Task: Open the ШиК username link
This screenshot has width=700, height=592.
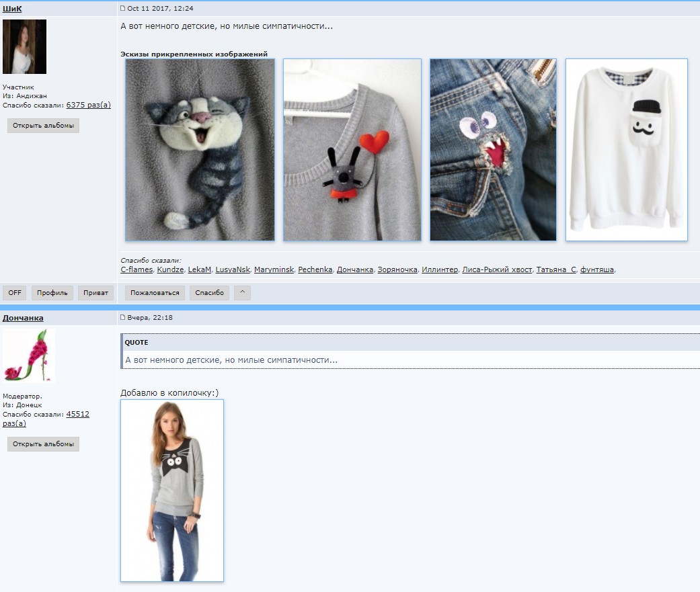Action: click(x=12, y=9)
